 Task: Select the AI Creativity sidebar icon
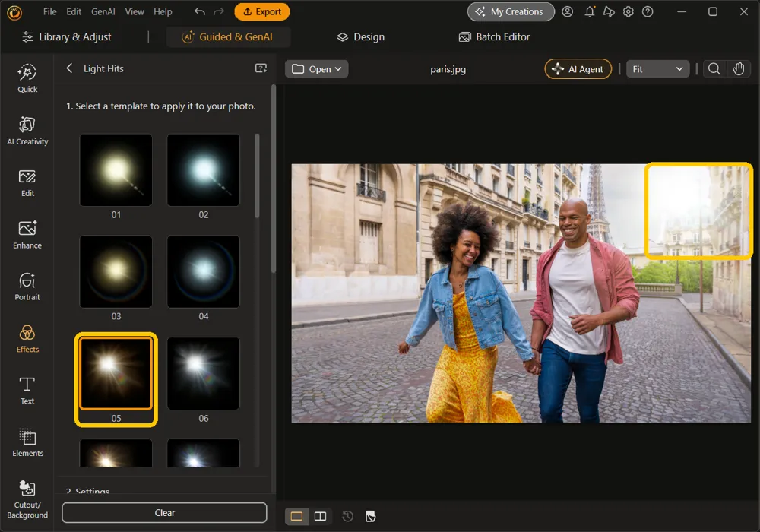coord(27,131)
